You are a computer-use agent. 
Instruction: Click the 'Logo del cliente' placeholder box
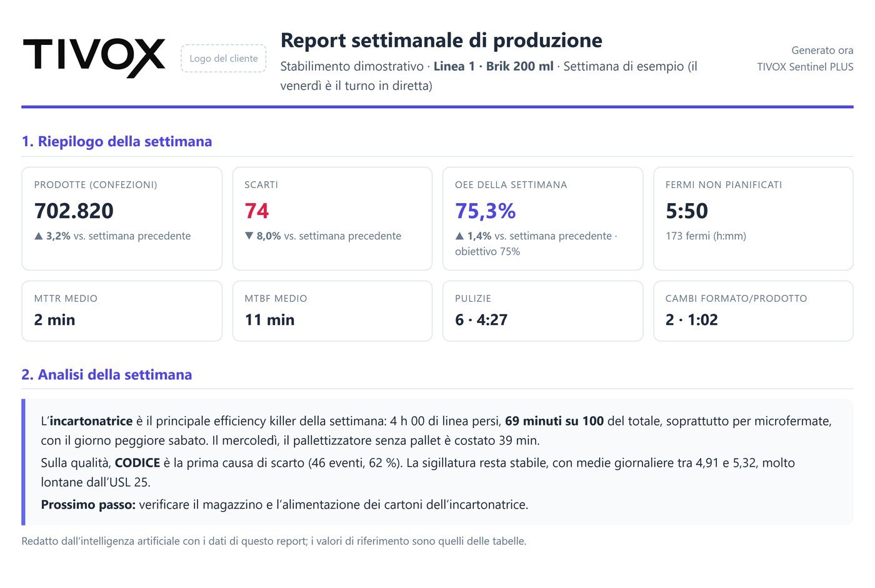(224, 58)
